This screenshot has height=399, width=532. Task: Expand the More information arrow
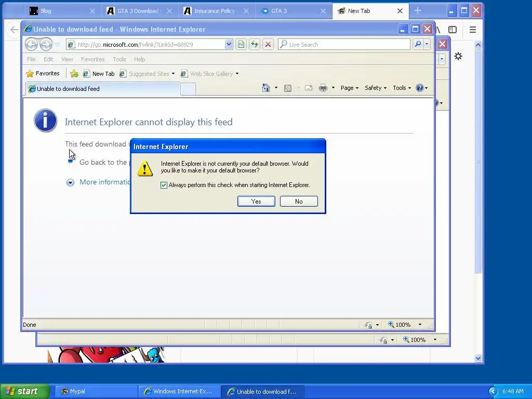pos(70,182)
